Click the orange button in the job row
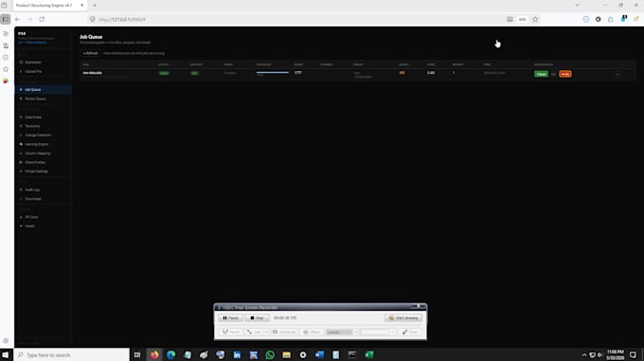 565,74
